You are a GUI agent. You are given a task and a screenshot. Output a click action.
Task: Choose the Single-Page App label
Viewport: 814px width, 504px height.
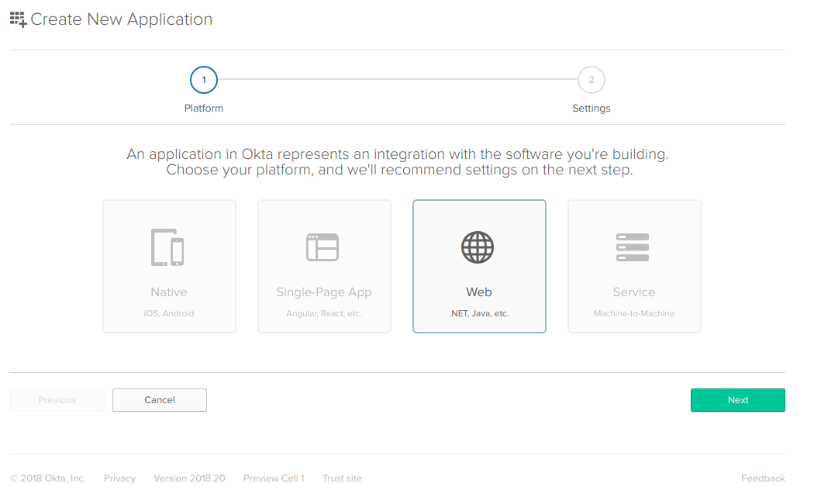coord(324,292)
